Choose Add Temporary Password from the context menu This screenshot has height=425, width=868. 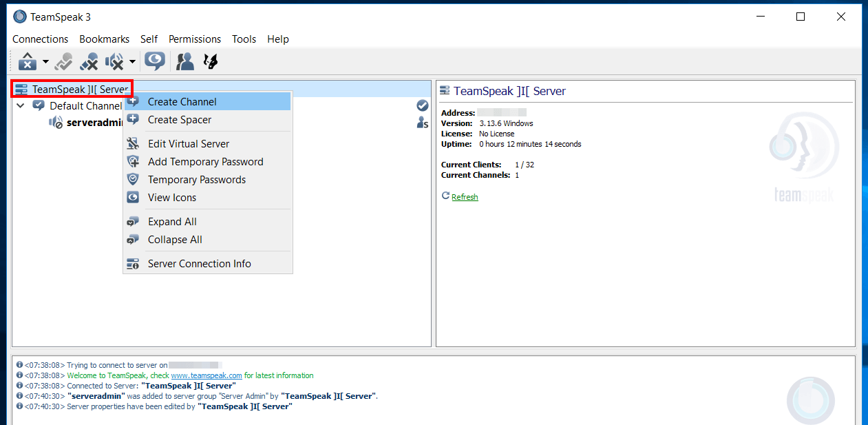click(x=205, y=161)
